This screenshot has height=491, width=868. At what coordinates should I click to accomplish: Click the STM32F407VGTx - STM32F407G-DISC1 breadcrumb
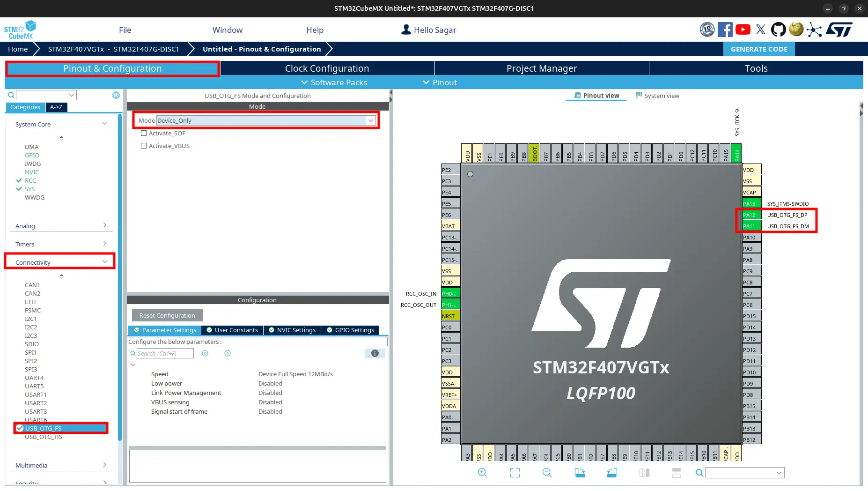[x=114, y=49]
